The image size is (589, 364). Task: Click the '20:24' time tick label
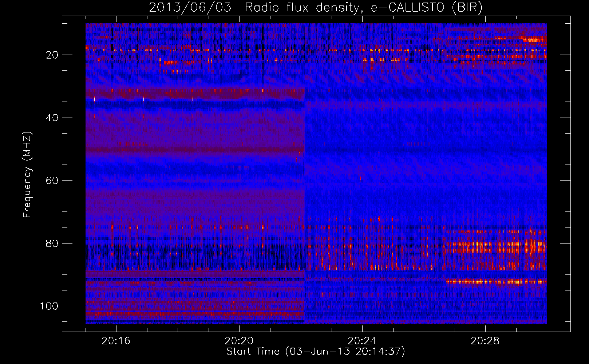[362, 341]
